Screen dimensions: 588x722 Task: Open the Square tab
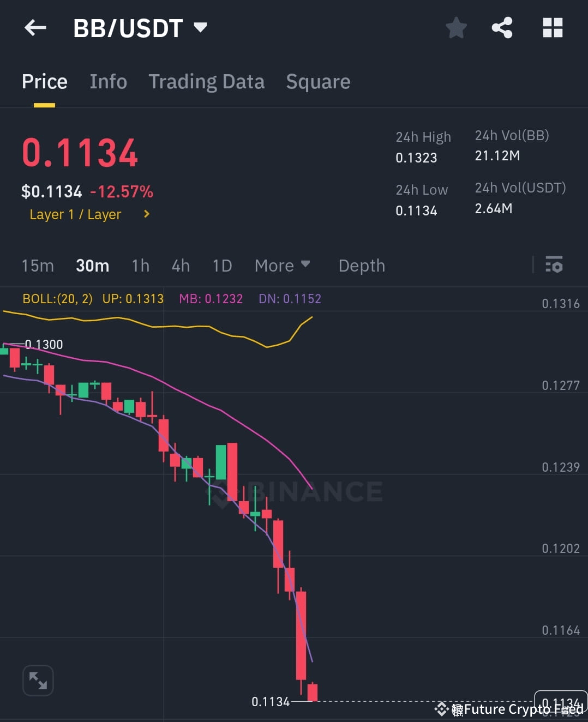tap(318, 81)
